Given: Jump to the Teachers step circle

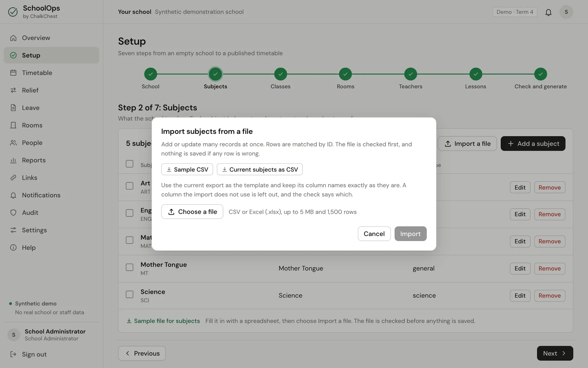Looking at the screenshot, I should point(410,74).
